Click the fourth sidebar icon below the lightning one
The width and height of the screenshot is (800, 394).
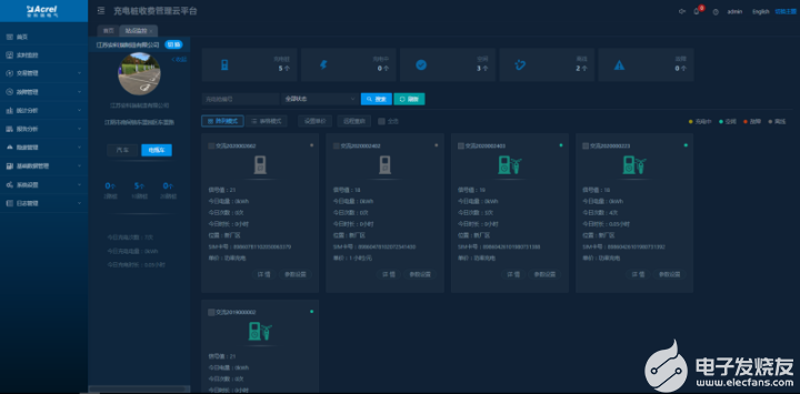click(x=9, y=92)
